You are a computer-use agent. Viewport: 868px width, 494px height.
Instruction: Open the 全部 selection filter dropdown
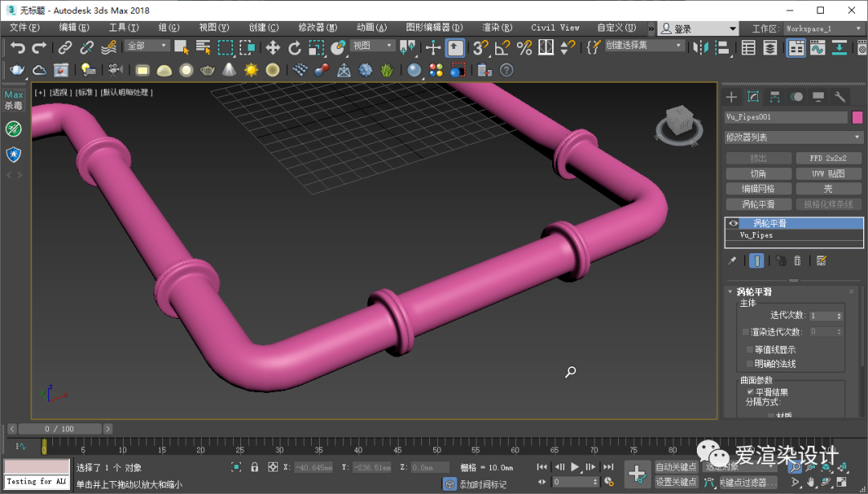(147, 46)
